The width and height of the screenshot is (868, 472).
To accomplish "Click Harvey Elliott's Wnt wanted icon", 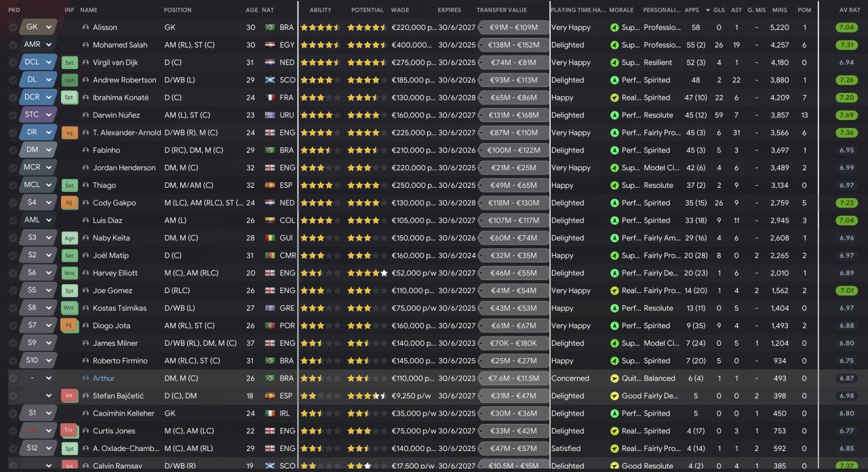I will (x=69, y=273).
